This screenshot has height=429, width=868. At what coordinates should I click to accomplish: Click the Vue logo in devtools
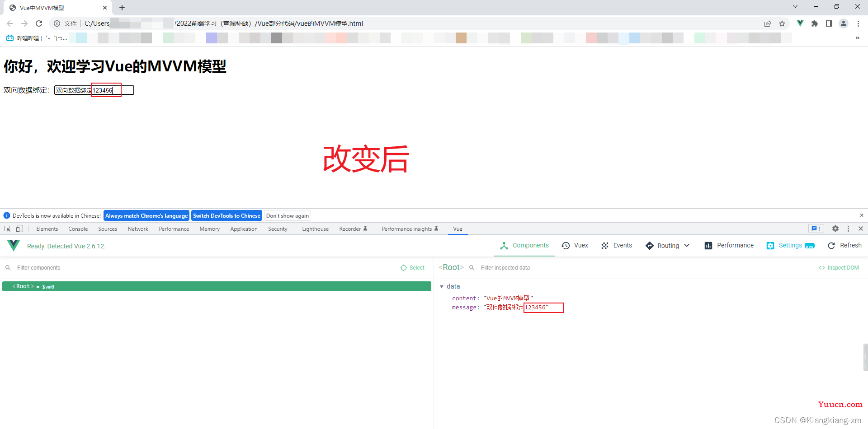pyautogui.click(x=14, y=246)
